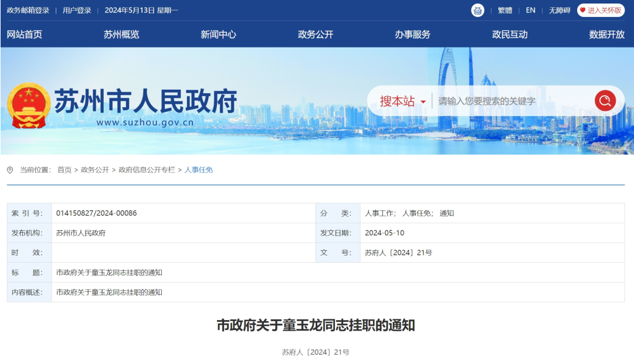The width and height of the screenshot is (634, 364).
Task: Switch site language to EN
Action: (530, 10)
